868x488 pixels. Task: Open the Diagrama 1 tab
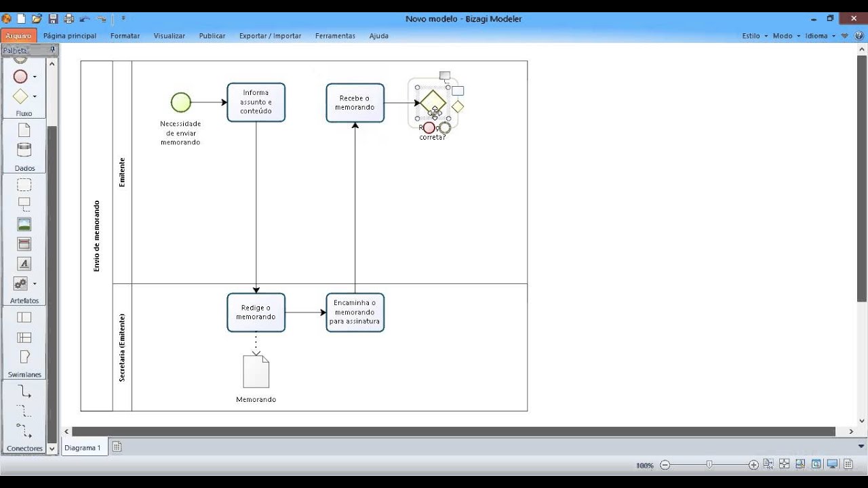pos(83,447)
